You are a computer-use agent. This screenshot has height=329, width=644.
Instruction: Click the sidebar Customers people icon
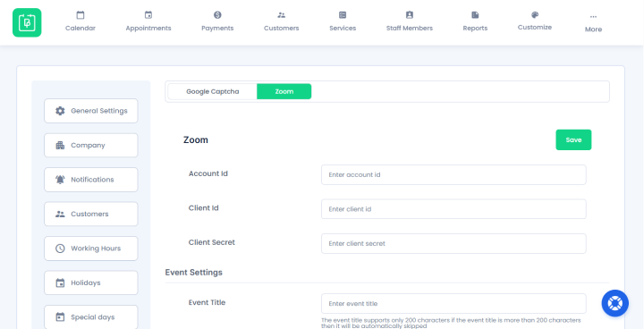point(60,214)
